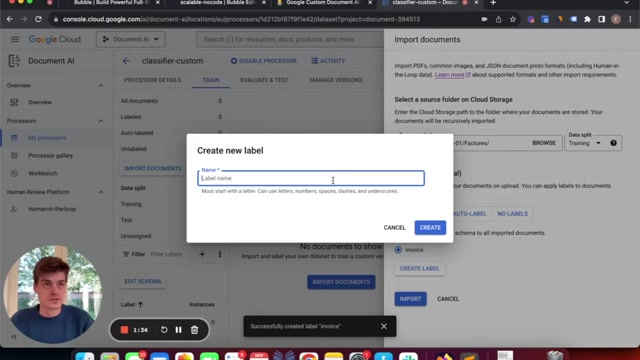Open the Learn more link

[452, 75]
